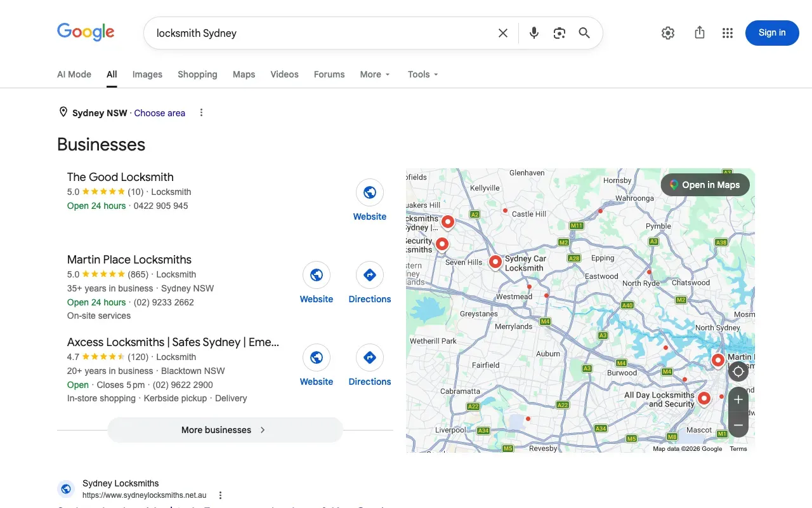Click the Choose area link
This screenshot has width=812, height=508.
point(160,113)
